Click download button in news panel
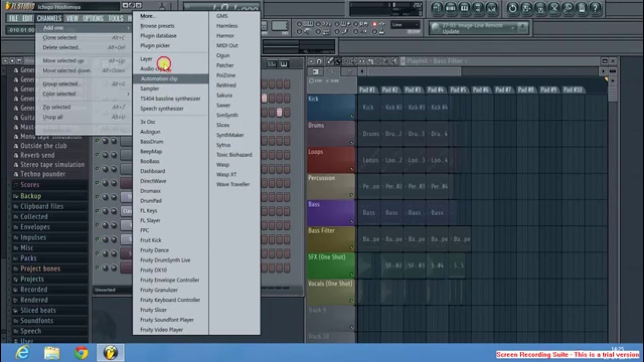 click(x=523, y=28)
